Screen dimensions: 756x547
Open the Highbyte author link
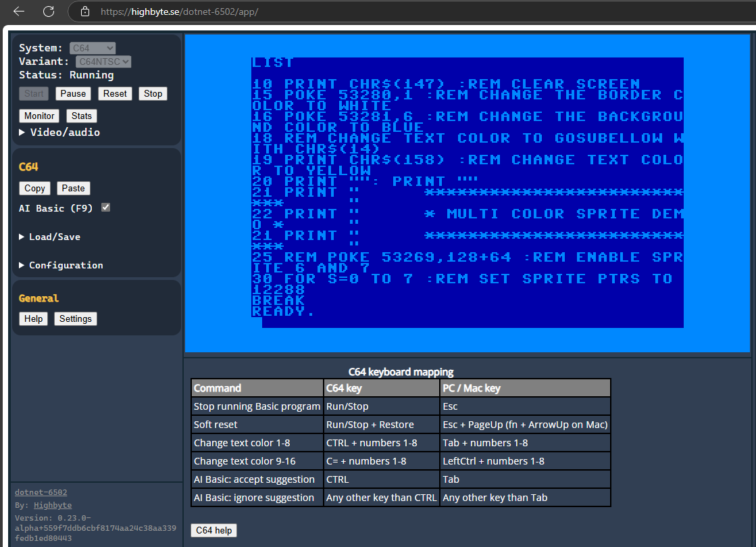click(53, 505)
